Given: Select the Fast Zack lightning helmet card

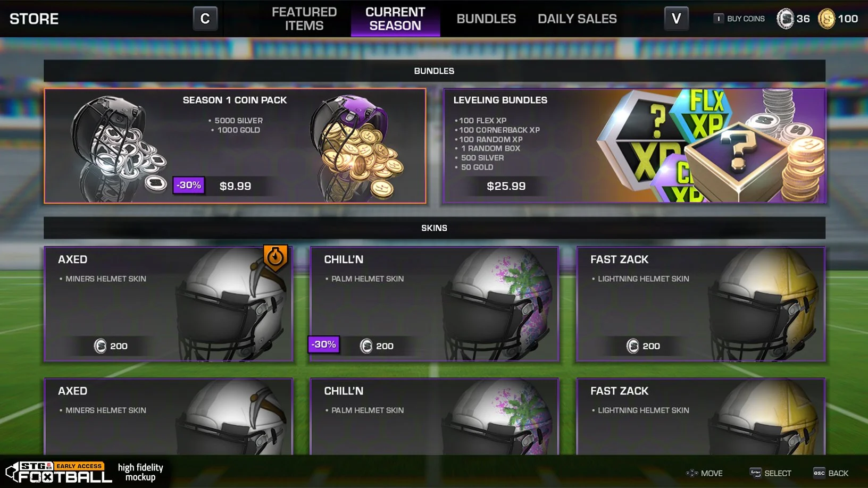Looking at the screenshot, I should tap(700, 304).
